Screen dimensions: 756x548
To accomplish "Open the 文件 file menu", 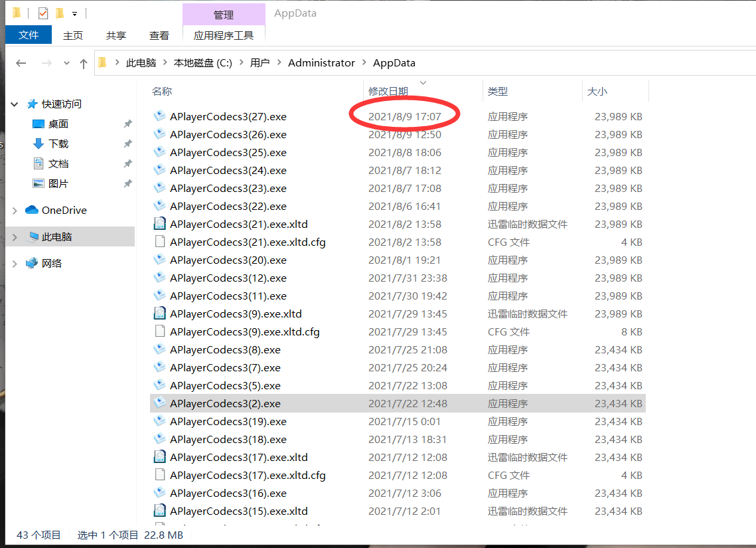I will [29, 35].
